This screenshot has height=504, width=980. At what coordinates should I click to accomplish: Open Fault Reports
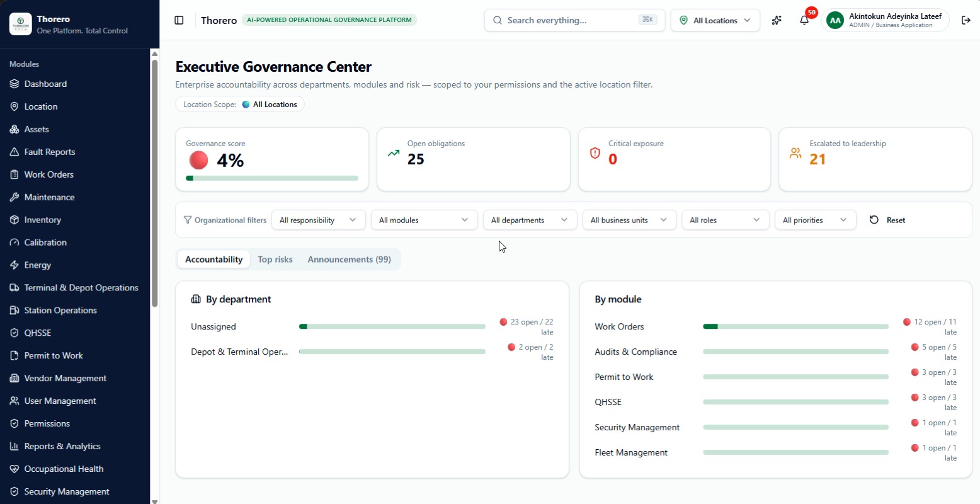coord(50,152)
